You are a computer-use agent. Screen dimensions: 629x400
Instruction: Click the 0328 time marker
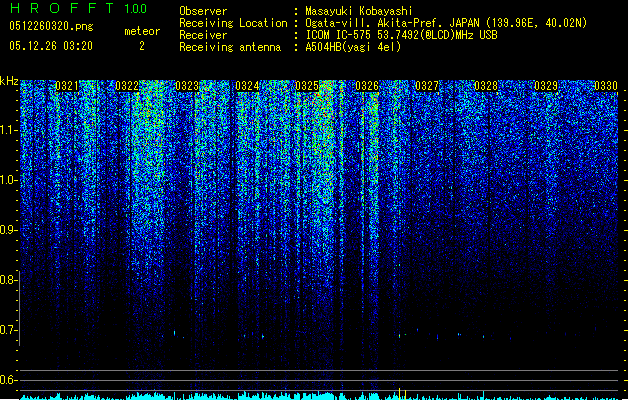486,86
